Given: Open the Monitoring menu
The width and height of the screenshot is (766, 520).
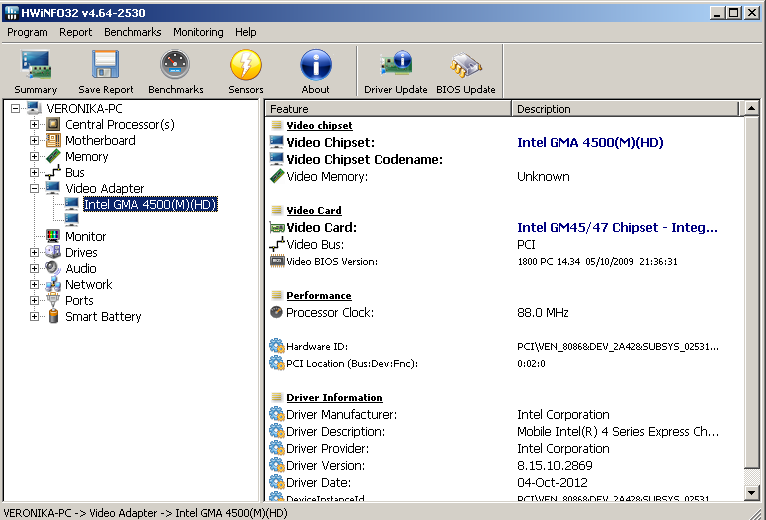Looking at the screenshot, I should point(198,32).
